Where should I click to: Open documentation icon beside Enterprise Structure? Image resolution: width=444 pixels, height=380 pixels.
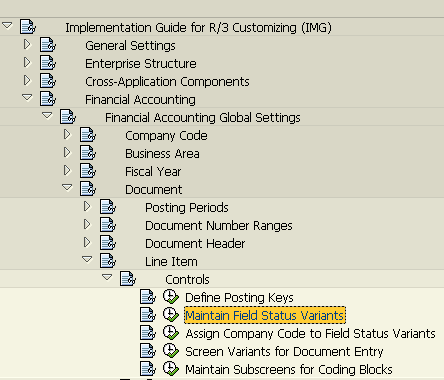point(48,63)
